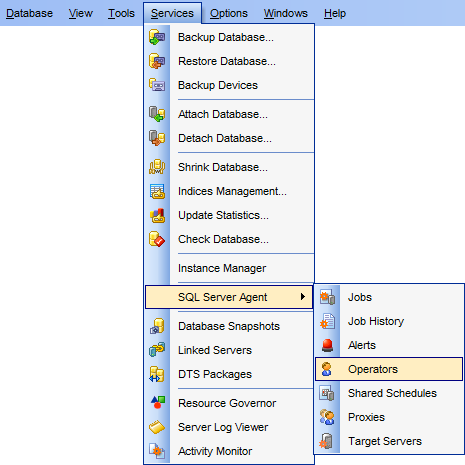Select the Attach Database icon

pos(157,114)
